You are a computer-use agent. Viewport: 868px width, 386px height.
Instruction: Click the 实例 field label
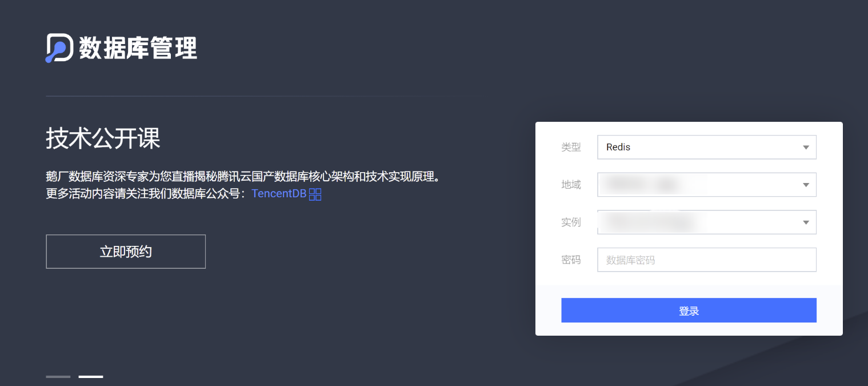(x=571, y=222)
